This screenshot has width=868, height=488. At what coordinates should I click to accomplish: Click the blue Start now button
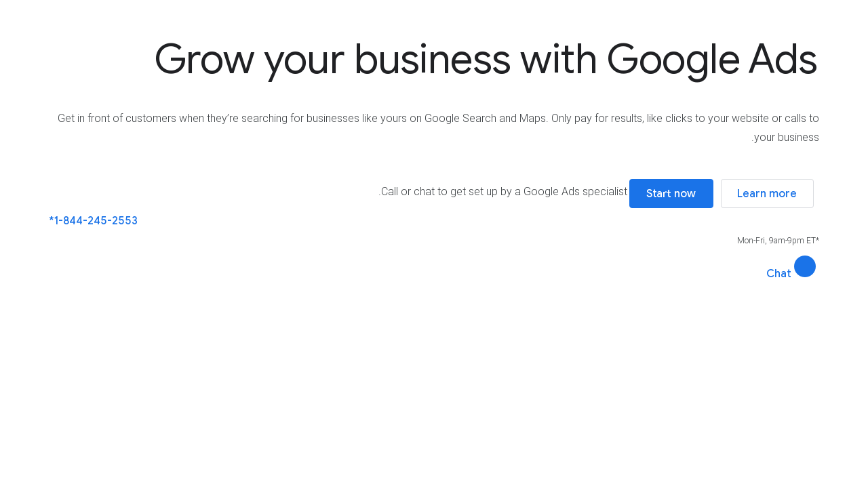click(671, 193)
